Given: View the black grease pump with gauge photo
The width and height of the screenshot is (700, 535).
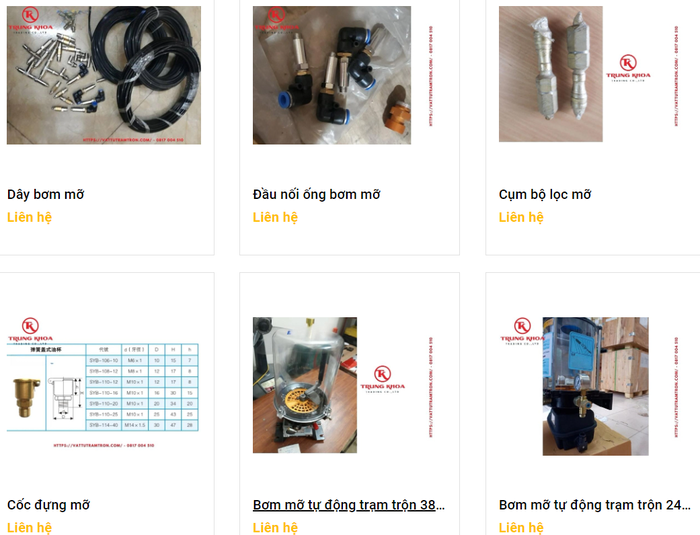Looking at the screenshot, I should 596,386.
